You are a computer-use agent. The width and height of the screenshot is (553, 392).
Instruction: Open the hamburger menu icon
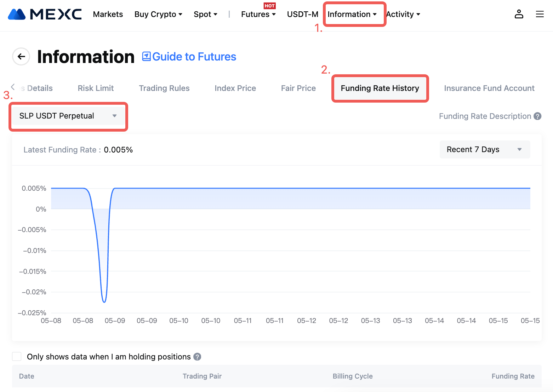point(540,14)
